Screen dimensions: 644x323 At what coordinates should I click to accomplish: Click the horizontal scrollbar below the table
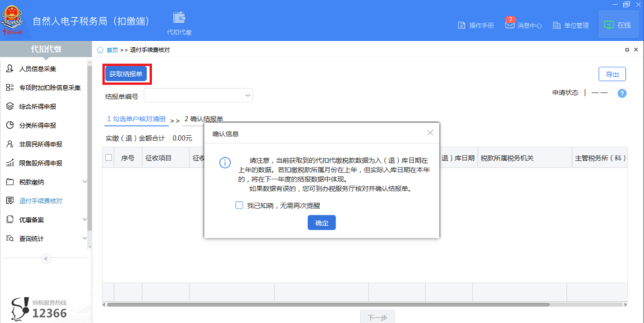pyautogui.click(x=359, y=304)
